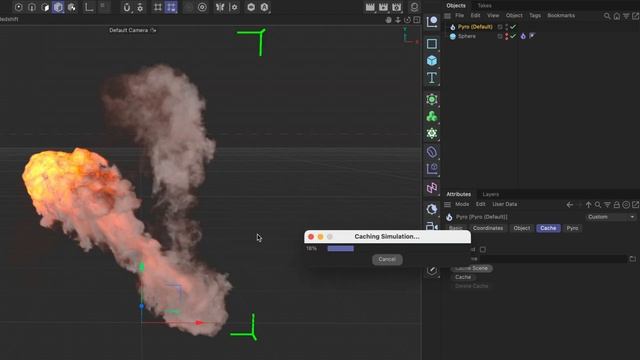This screenshot has height=360, width=640.
Task: Select the rectangle spline tool
Action: pyautogui.click(x=432, y=44)
